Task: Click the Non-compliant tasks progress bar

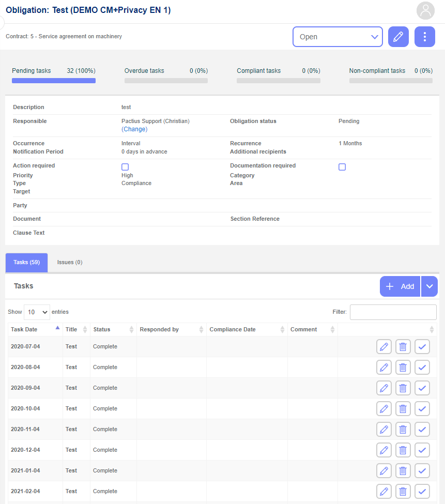Action: pos(391,81)
